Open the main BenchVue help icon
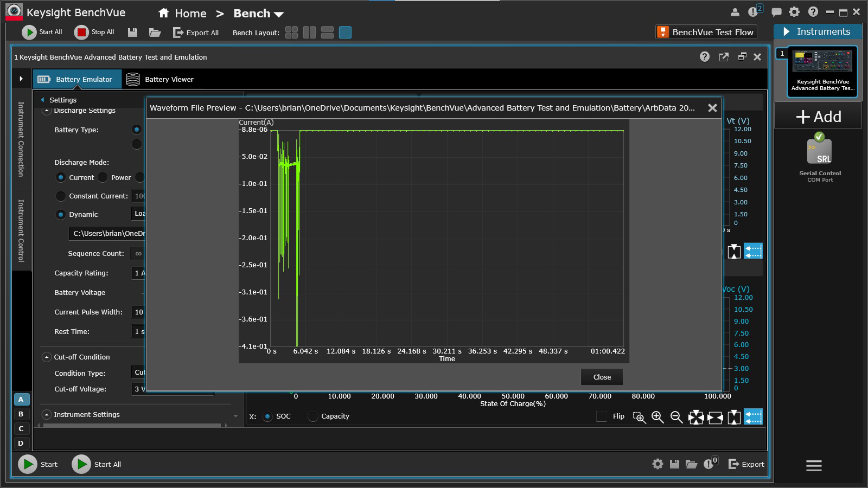The width and height of the screenshot is (868, 488). (x=813, y=12)
